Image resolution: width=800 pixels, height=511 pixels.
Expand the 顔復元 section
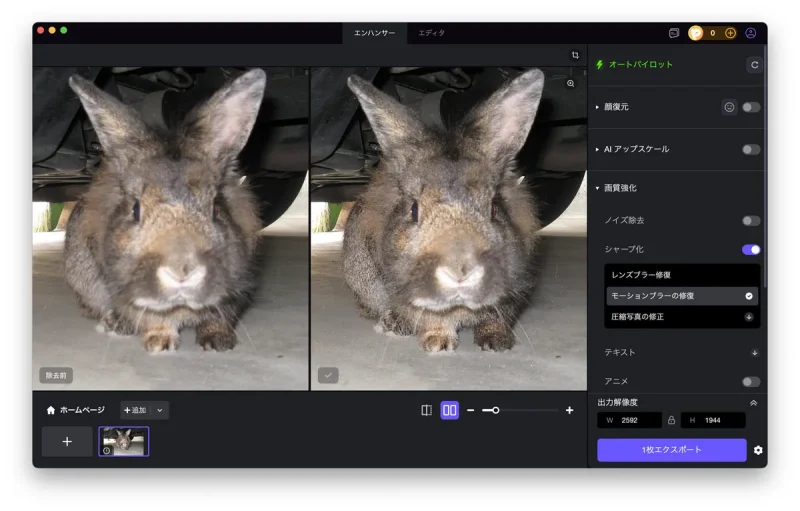pyautogui.click(x=598, y=107)
